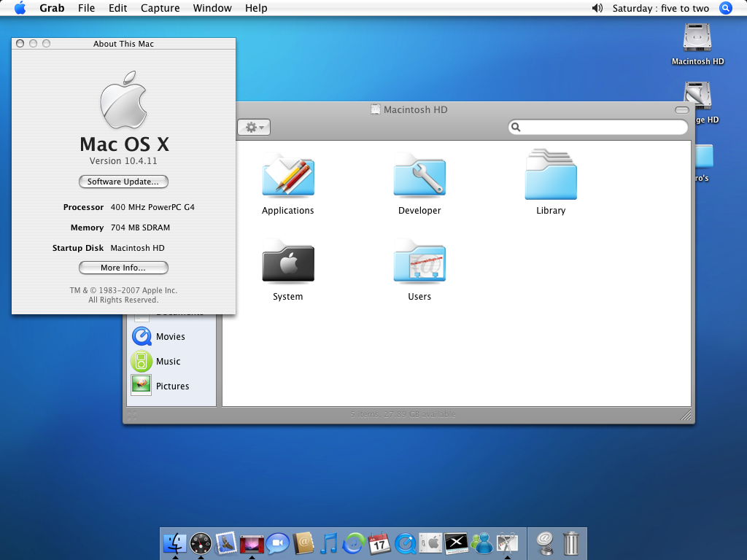This screenshot has width=747, height=560.
Task: Launch QuickTime Player from the Dock
Action: (405, 542)
